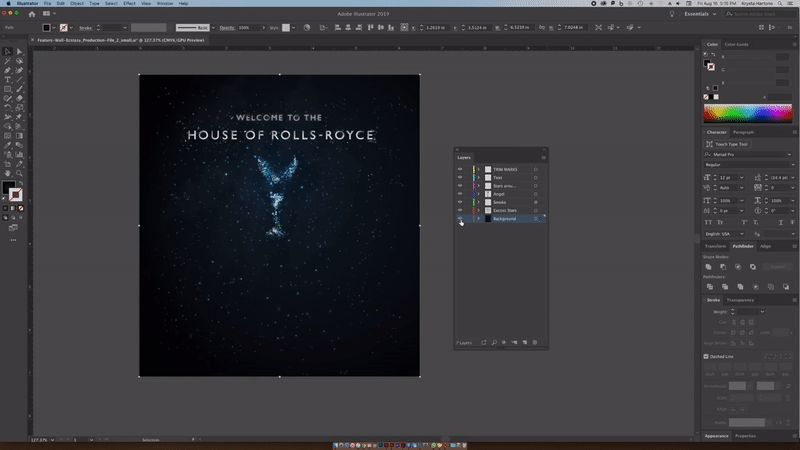Image resolution: width=800 pixels, height=450 pixels.
Task: Select the Rectangle tool
Action: click(x=8, y=89)
